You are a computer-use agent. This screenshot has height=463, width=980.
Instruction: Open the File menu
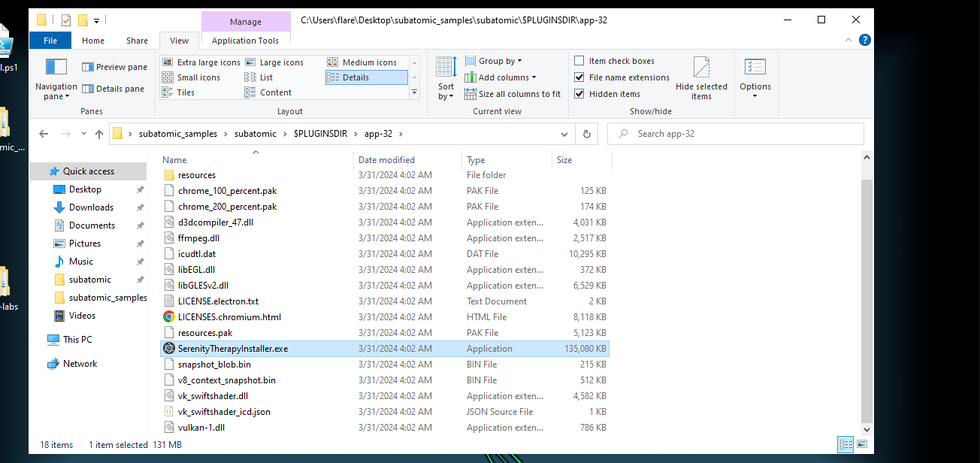point(51,41)
